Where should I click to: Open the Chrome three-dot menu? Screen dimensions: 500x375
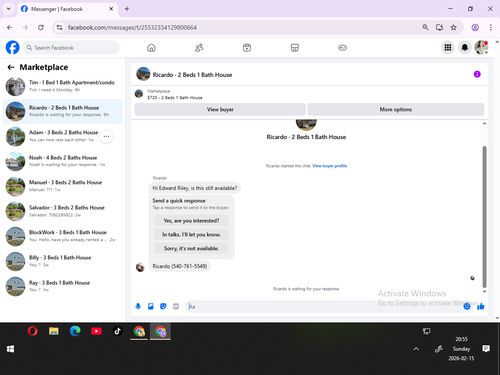click(491, 27)
